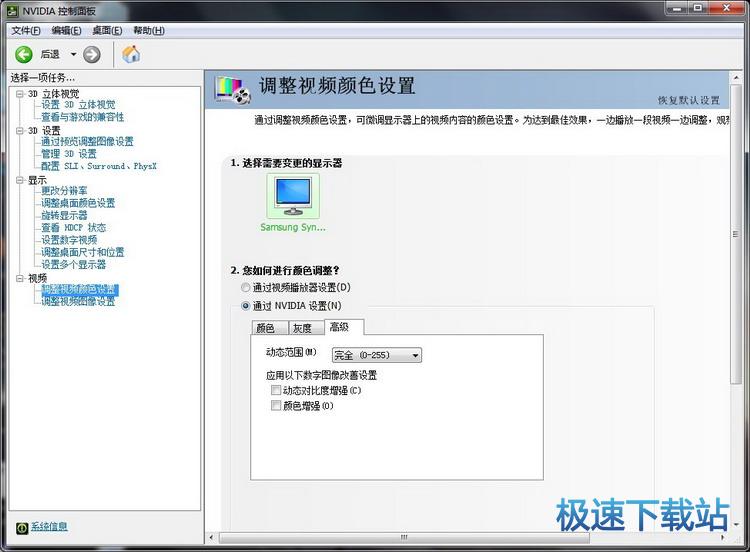Open the 文件(F) menu

coord(26,31)
